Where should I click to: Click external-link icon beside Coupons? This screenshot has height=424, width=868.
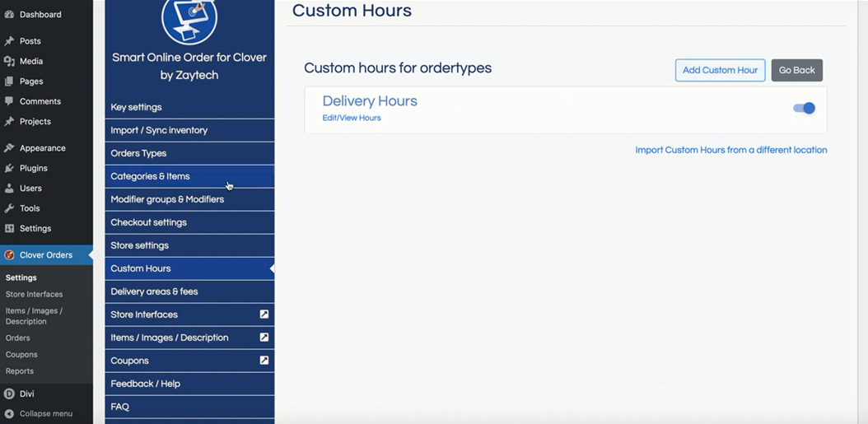pos(264,361)
